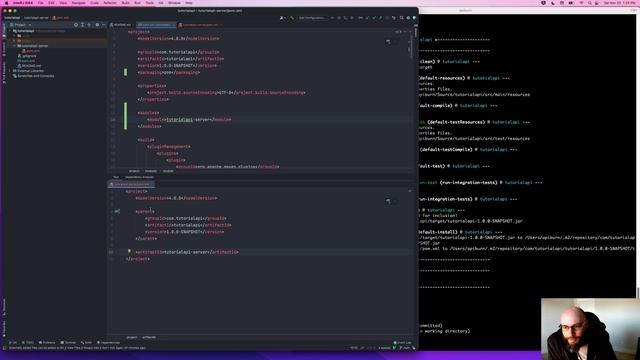Click the webcam video thumbnail

click(590, 329)
